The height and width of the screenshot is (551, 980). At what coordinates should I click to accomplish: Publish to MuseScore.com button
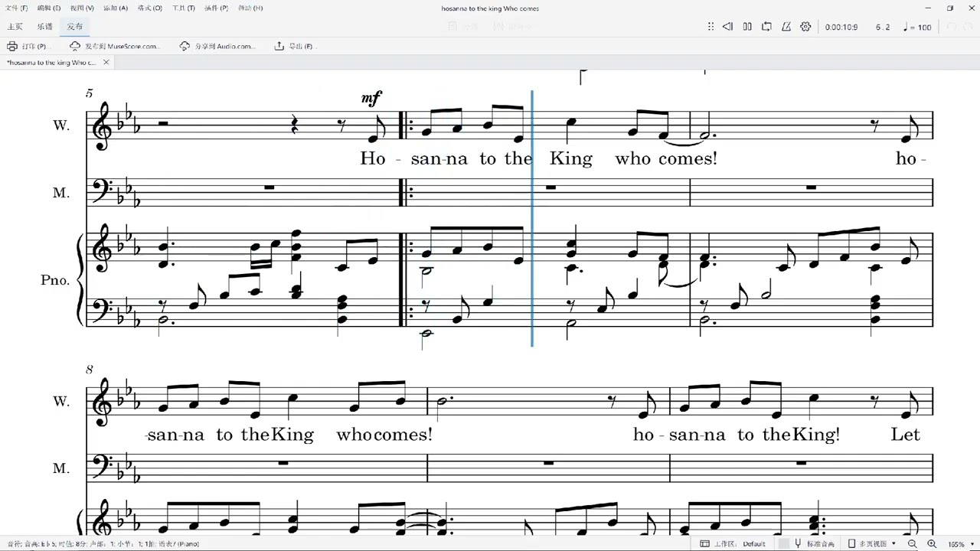click(115, 46)
